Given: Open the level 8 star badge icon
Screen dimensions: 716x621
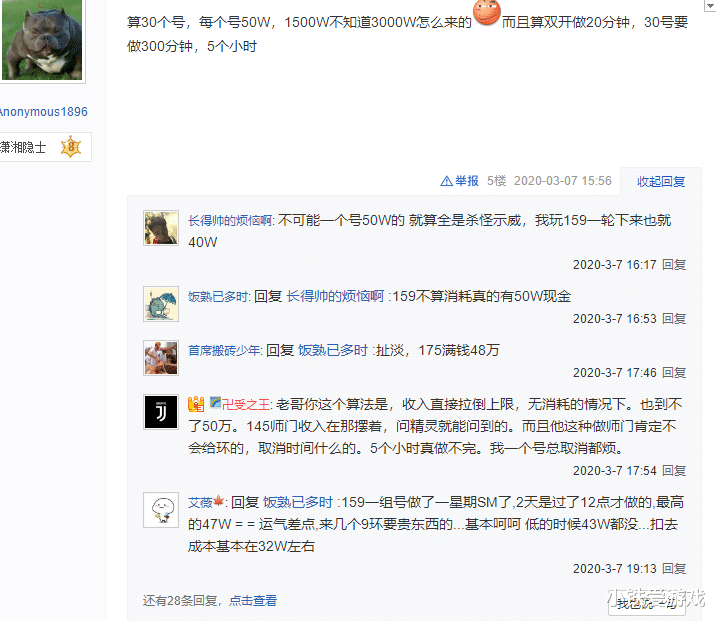Looking at the screenshot, I should [71, 147].
